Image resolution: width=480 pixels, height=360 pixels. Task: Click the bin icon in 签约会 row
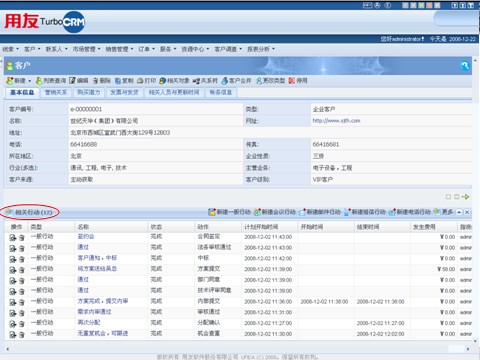pyautogui.click(x=22, y=237)
